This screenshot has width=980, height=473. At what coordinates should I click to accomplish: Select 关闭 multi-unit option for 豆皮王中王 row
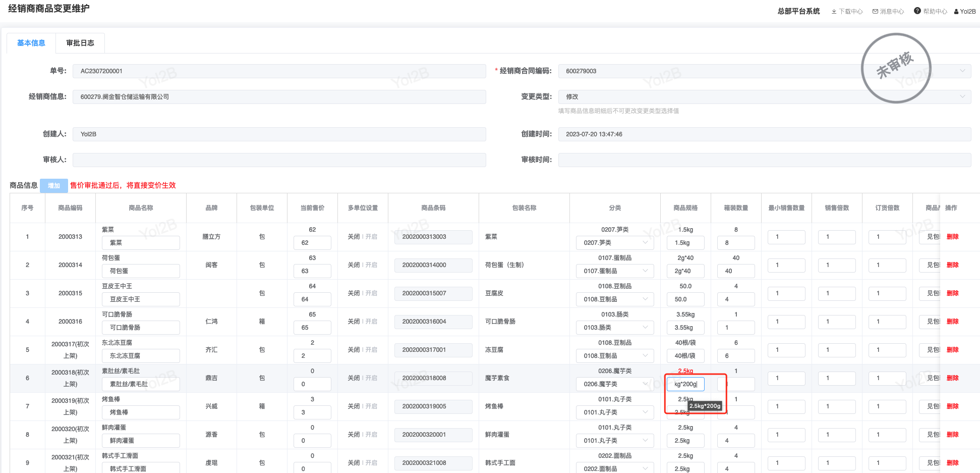tap(353, 293)
